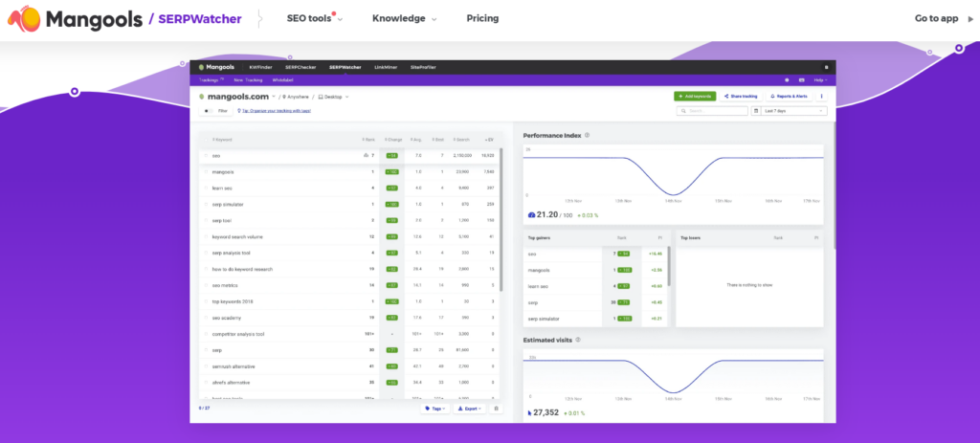
Task: Click the Share tracking button
Action: click(741, 97)
